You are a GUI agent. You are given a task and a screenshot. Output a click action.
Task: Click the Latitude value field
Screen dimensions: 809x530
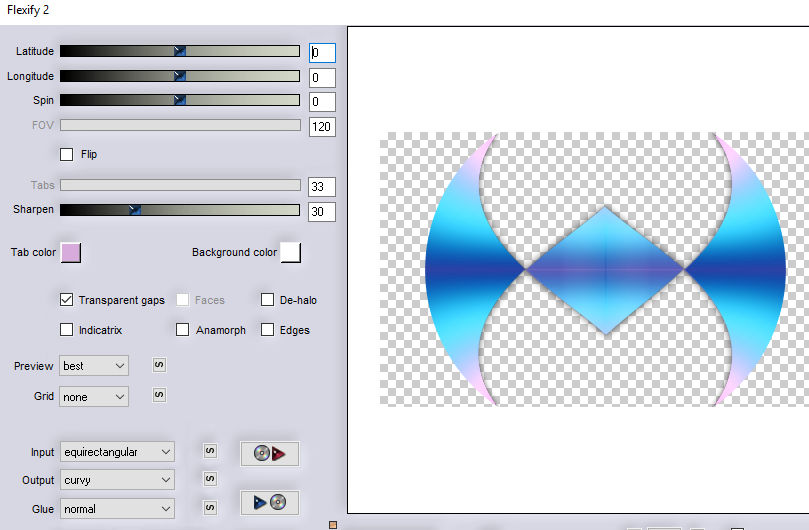pos(322,53)
